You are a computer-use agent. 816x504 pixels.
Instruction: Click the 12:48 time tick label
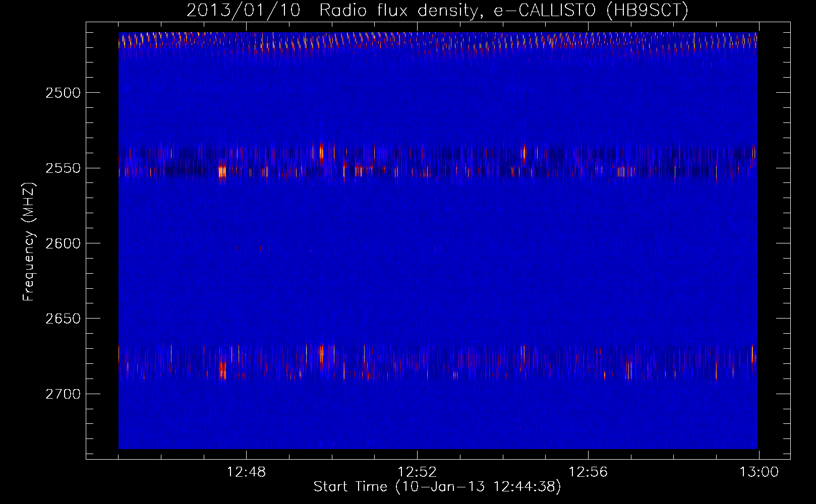(x=246, y=472)
